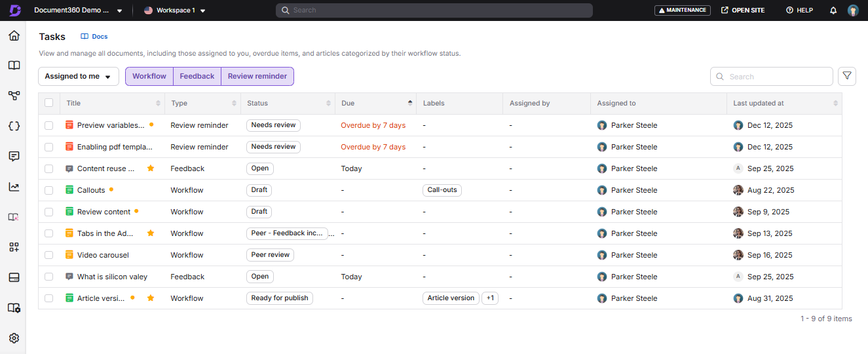Check the Tabs in the Ad... row checkbox
Viewport: 868px width, 354px height.
[x=49, y=233]
